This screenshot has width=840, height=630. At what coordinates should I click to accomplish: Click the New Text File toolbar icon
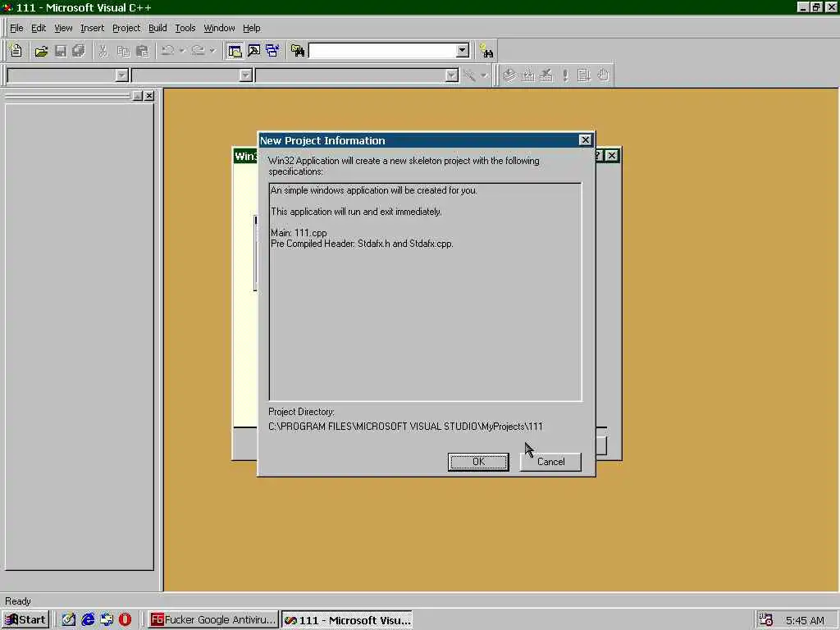[16, 51]
